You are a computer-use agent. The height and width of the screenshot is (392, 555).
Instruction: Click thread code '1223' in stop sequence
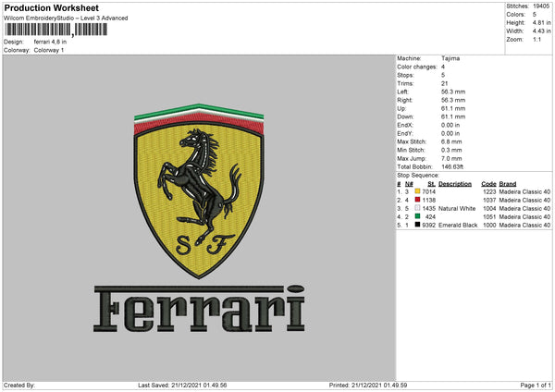tap(489, 191)
